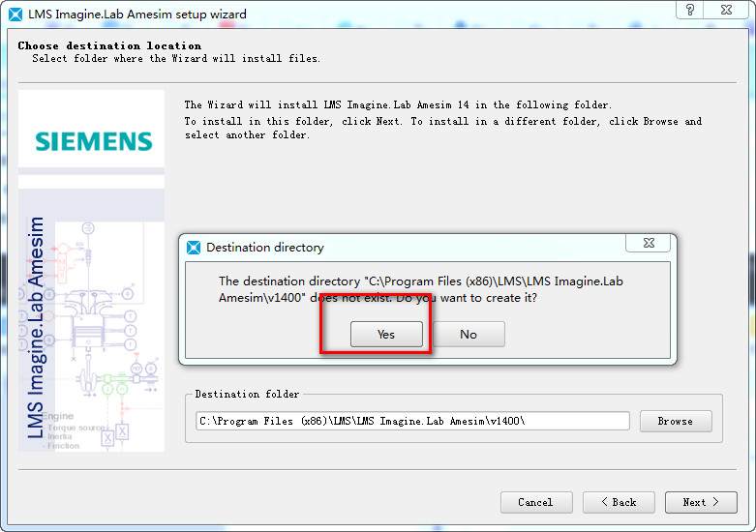
Task: Open the setup wizard help question mark
Action: point(690,10)
